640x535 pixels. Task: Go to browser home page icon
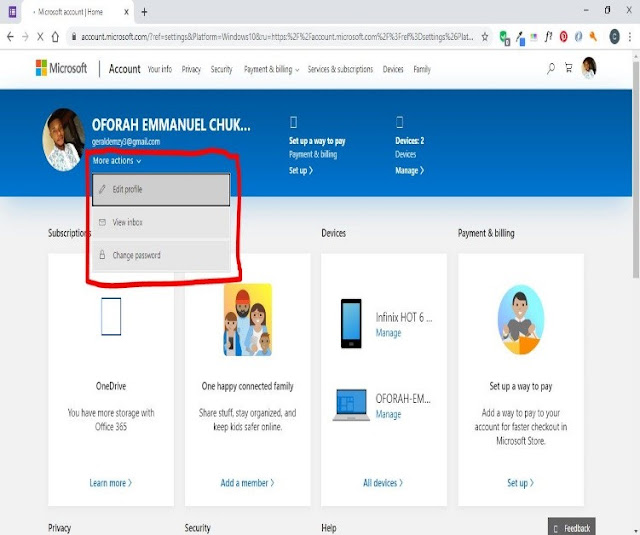click(55, 37)
